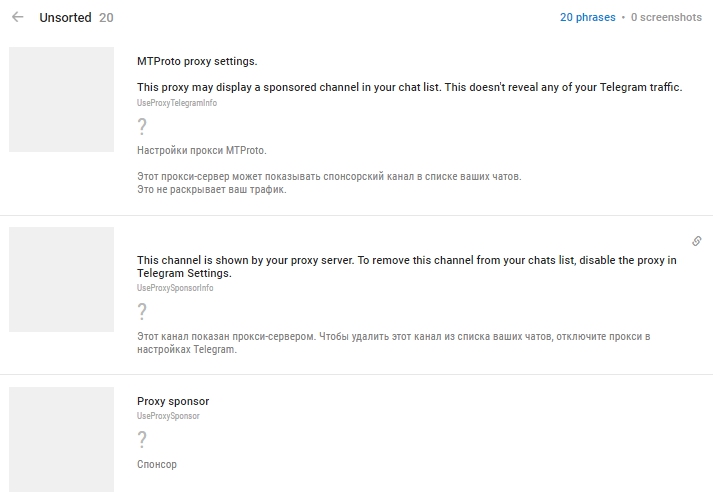
Task: Click question mark under UseProxySponsorInfo
Action: 142,311
